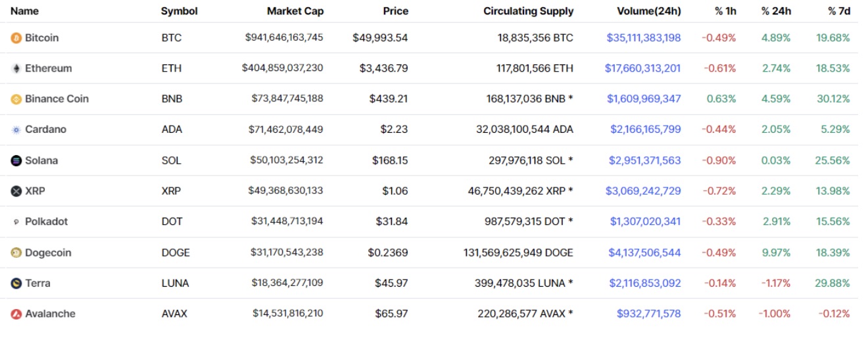Open the Solana name link
The width and height of the screenshot is (868, 338).
41,160
